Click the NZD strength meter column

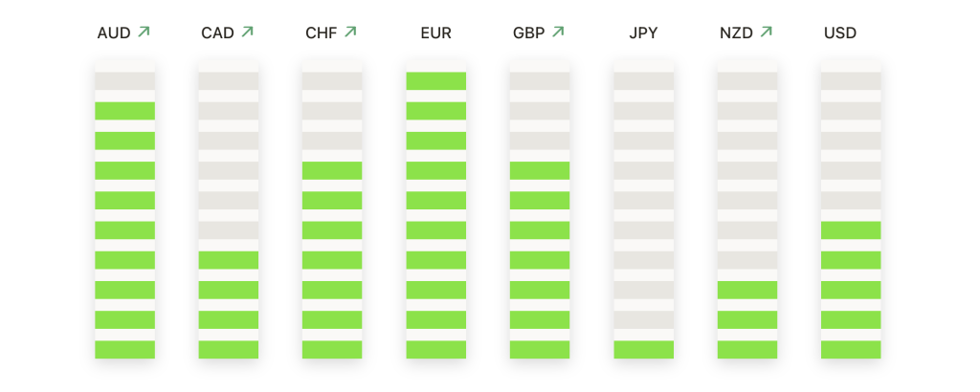[747, 215]
